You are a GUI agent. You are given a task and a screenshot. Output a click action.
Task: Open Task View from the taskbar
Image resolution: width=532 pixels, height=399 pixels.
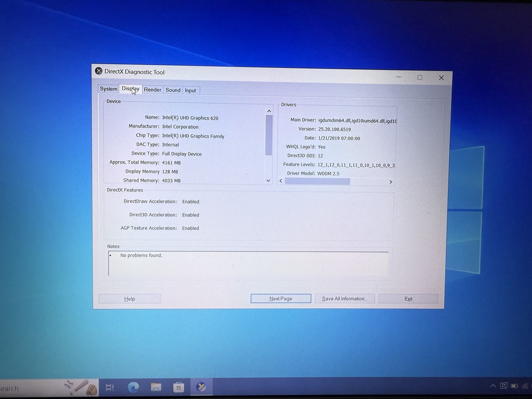tap(110, 387)
